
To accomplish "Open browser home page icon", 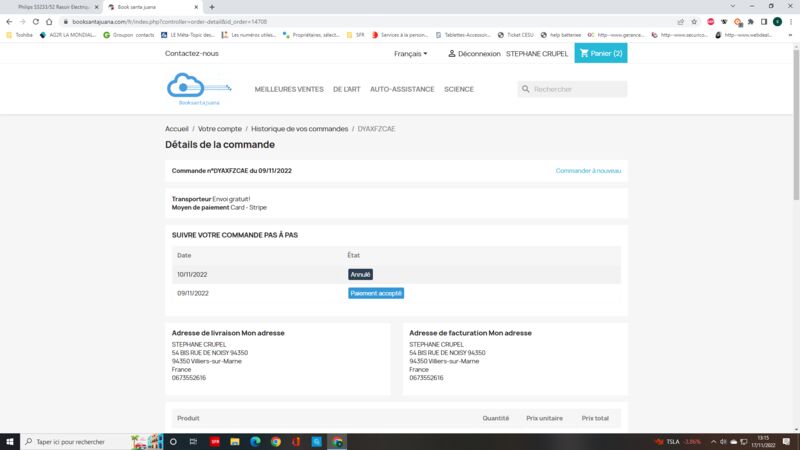I will (x=49, y=22).
